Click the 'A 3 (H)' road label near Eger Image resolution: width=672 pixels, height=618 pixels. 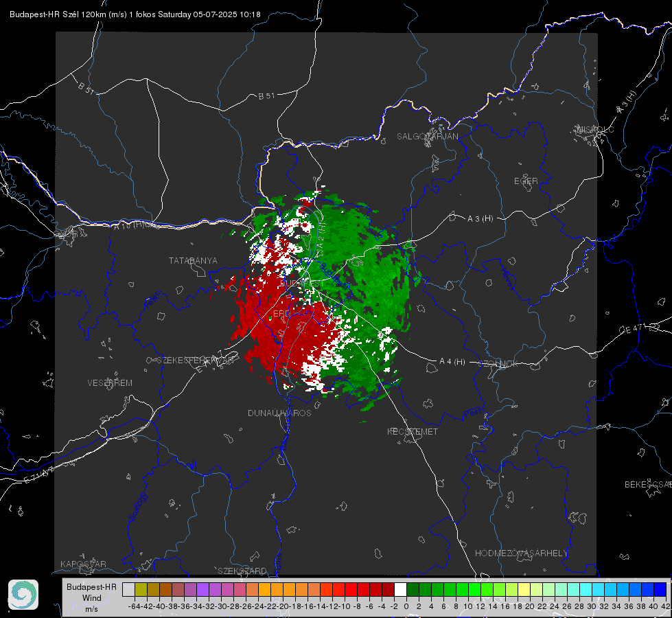coord(480,219)
